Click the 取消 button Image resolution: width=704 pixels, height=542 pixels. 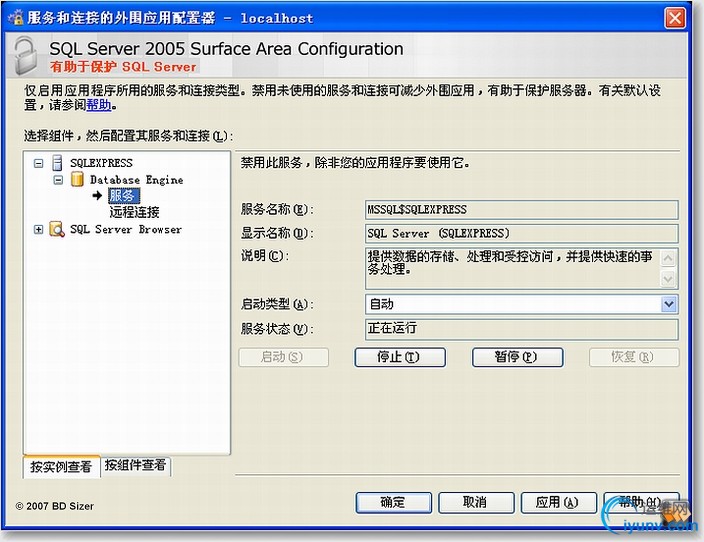(x=476, y=502)
